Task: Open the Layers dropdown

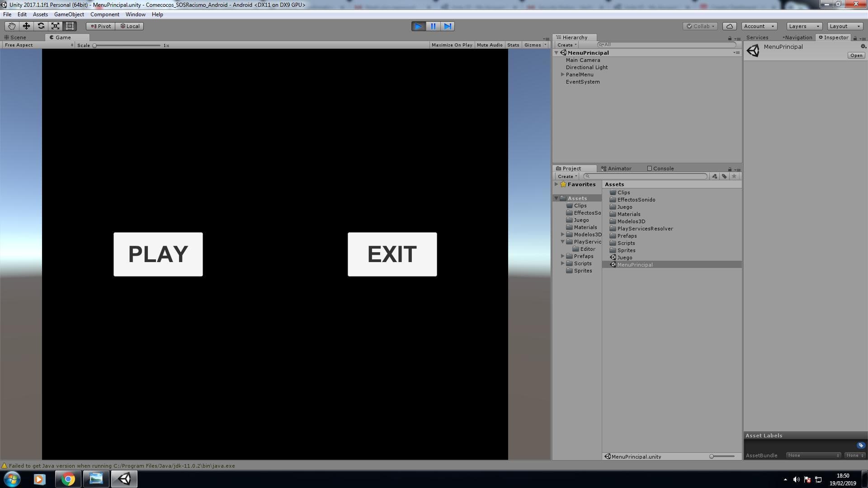Action: tap(804, 26)
